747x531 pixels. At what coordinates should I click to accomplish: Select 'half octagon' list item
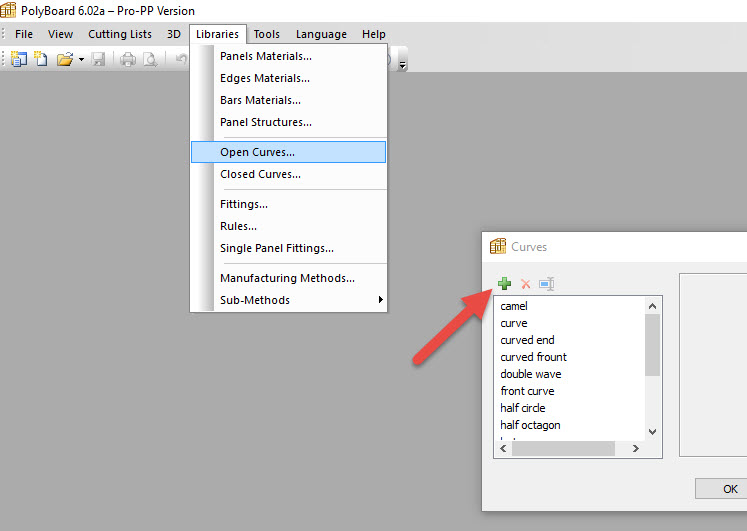point(530,425)
